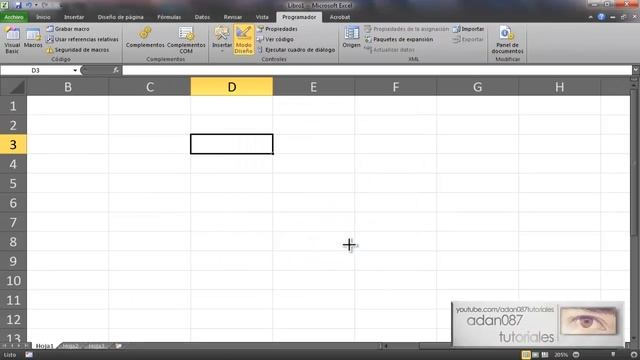Image resolution: width=640 pixels, height=360 pixels.
Task: Minimize the ribbon with the caret
Action: coord(591,17)
